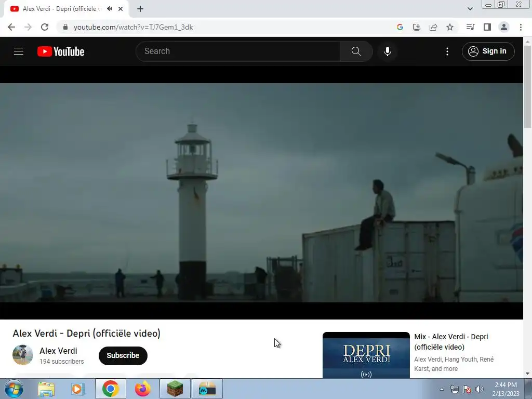Click the Show desktop strip

(x=528, y=389)
